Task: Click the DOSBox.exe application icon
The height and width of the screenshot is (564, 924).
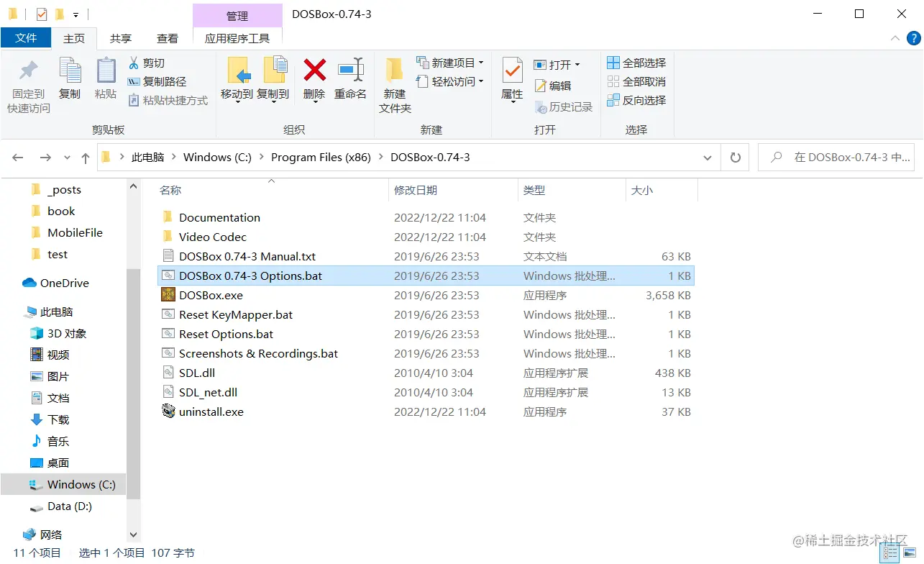Action: (x=168, y=295)
